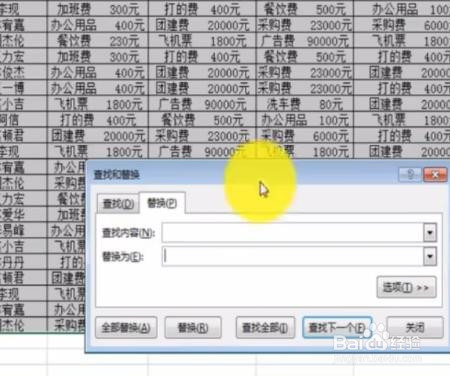This screenshot has height=376, width=450.
Task: Select 加班费 300元 cell in 力宏 row
Action: coord(98,57)
